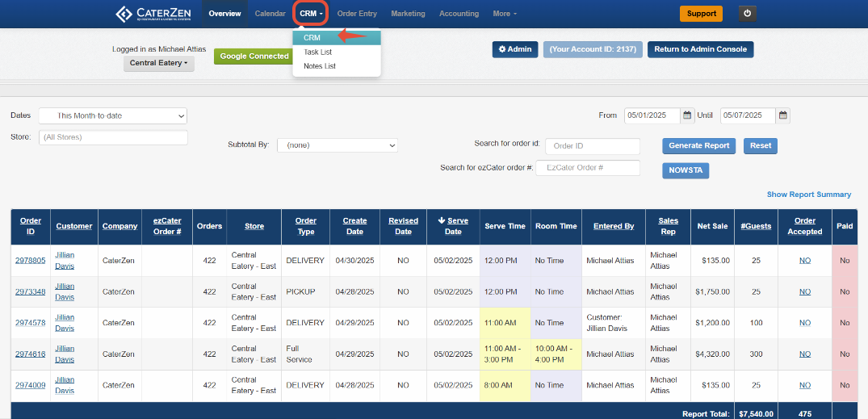This screenshot has width=868, height=419.
Task: Go to Order Entry
Action: pyautogui.click(x=357, y=13)
